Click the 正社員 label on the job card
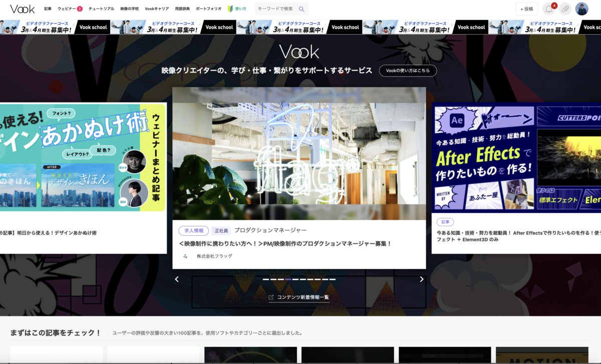Viewport: 601px width, 364px height. coord(221,231)
